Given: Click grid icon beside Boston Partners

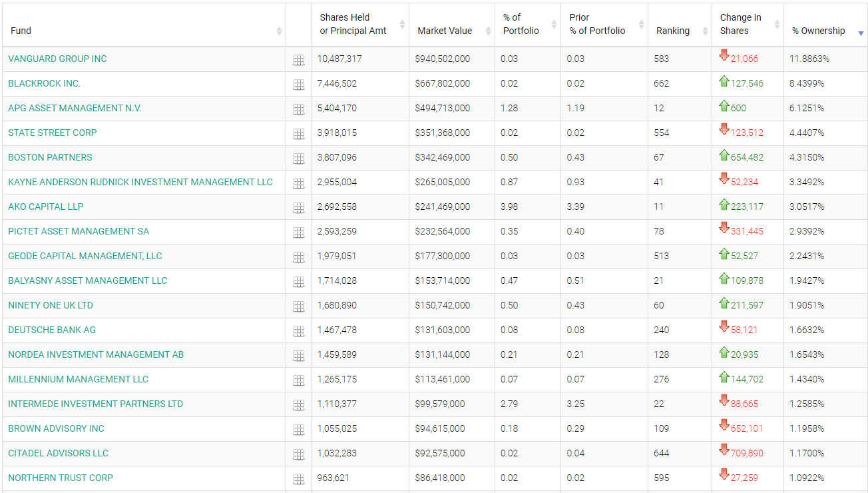Looking at the screenshot, I should [299, 159].
